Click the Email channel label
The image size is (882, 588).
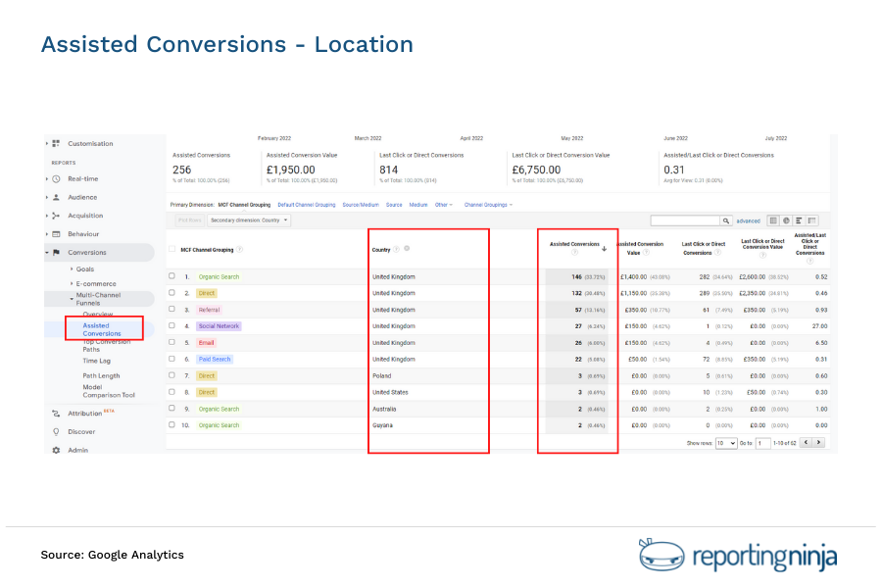point(206,343)
